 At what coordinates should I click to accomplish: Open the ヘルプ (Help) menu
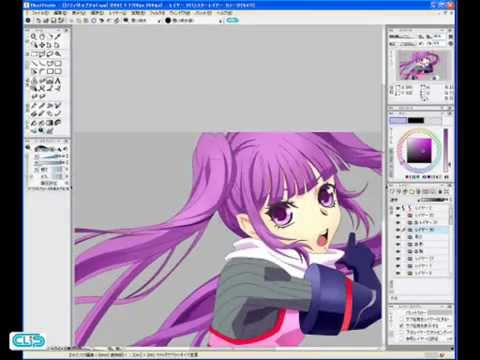pyautogui.click(x=224, y=13)
